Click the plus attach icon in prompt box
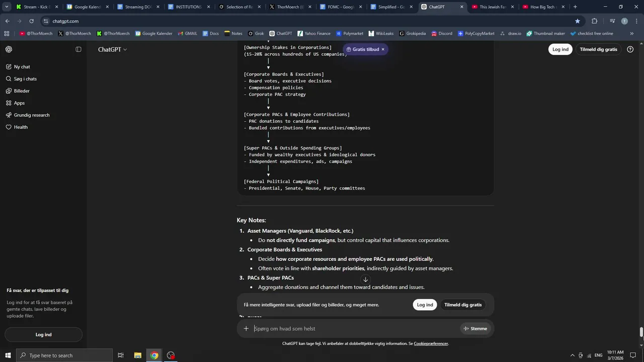 coord(246,329)
